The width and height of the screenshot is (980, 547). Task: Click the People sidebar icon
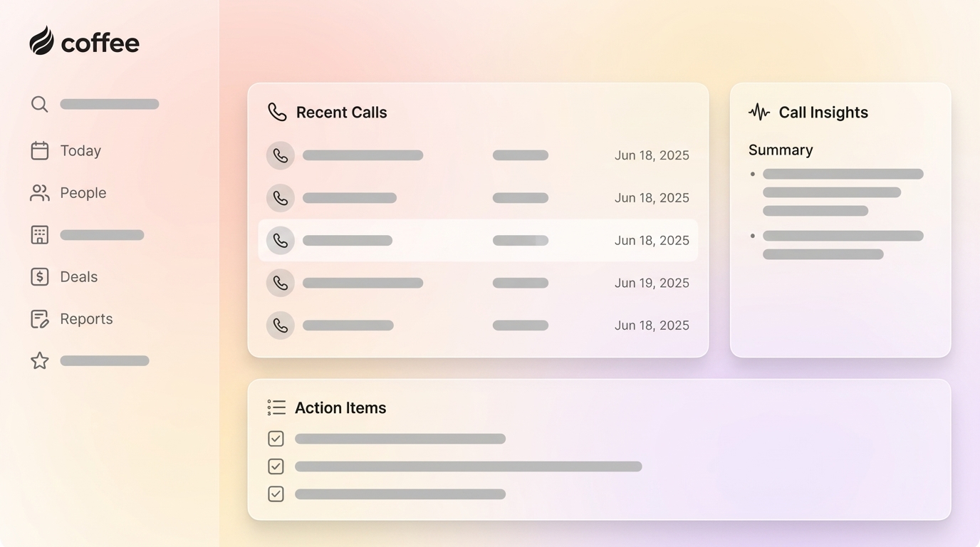pos(39,192)
